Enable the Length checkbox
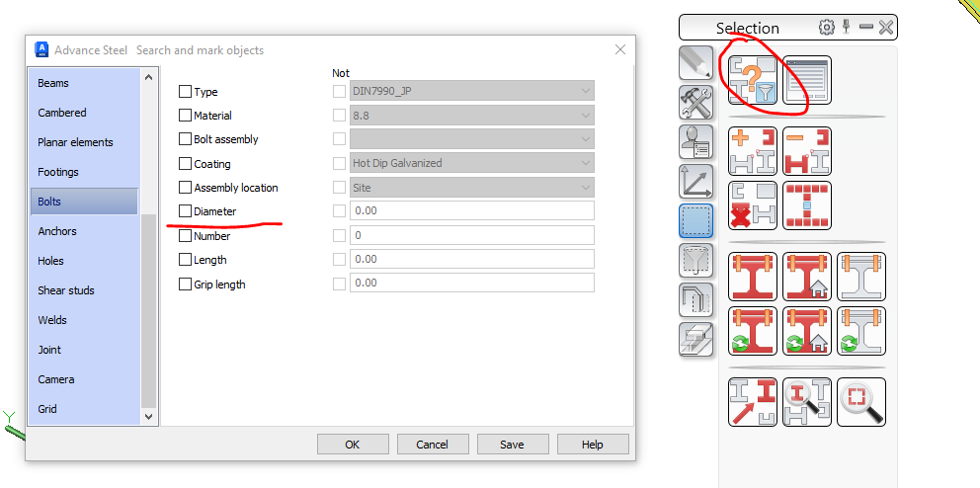The width and height of the screenshot is (980, 488). 185,259
